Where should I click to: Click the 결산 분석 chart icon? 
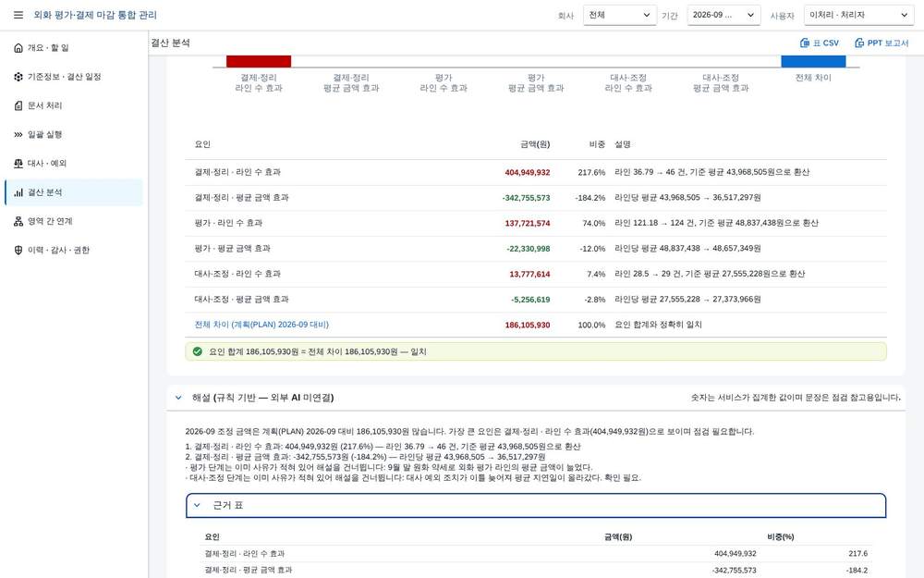[x=18, y=192]
